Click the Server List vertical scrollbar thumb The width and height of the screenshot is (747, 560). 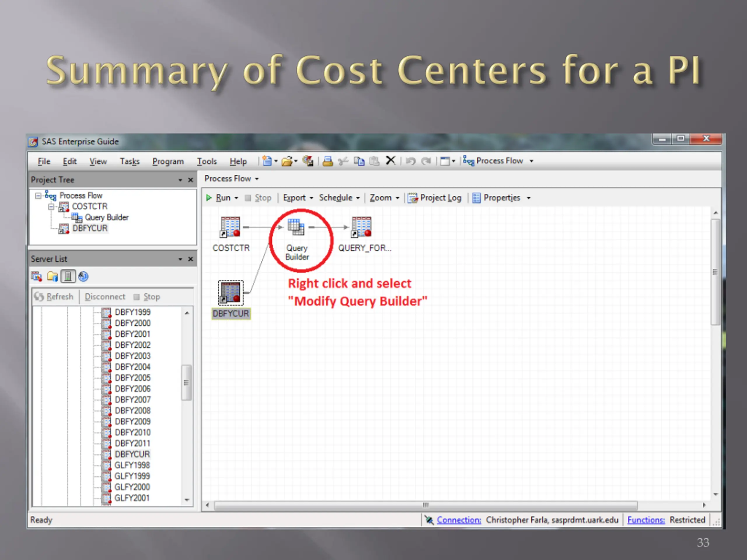pyautogui.click(x=186, y=382)
